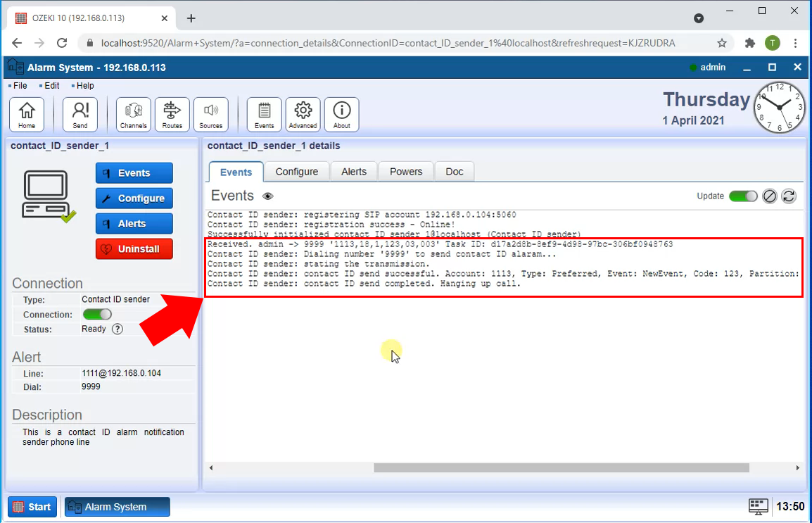Click the browser profile avatar T
The image size is (812, 523).
[x=773, y=43]
